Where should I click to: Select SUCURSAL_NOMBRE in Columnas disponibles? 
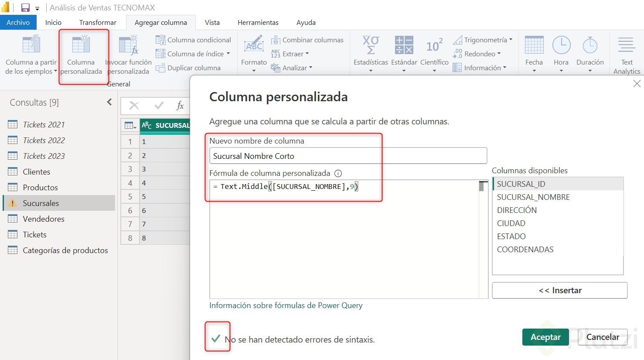point(558,197)
